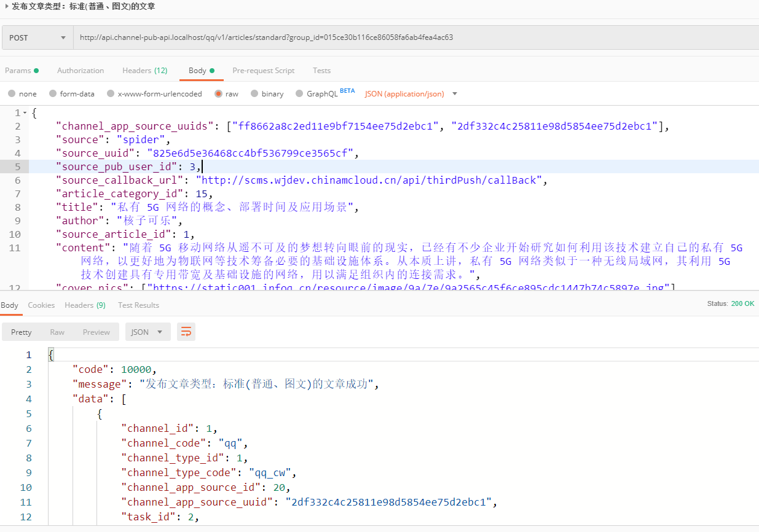Click the Raw response view button
This screenshot has height=532, width=759.
[x=57, y=332]
